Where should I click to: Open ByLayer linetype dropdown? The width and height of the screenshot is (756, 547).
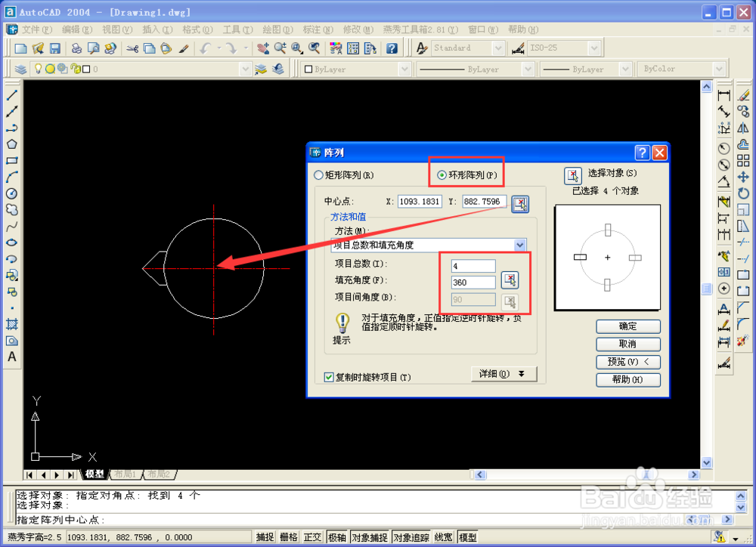coord(528,69)
